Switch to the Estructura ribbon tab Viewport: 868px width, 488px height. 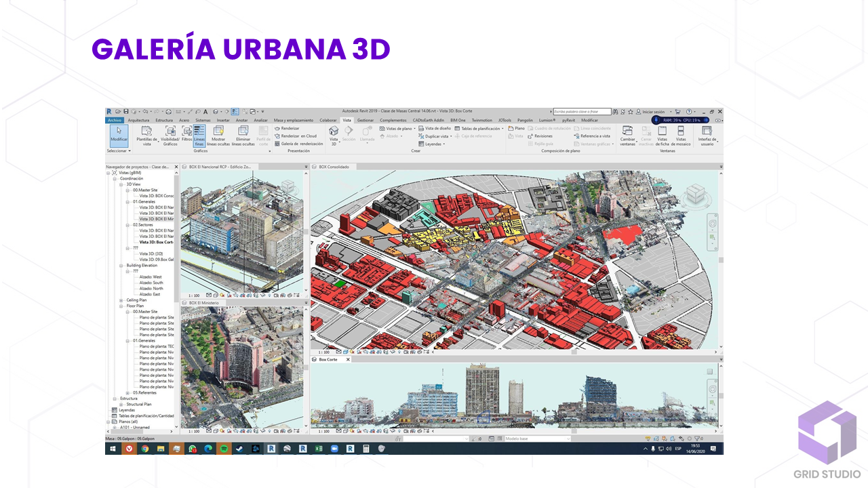(164, 120)
